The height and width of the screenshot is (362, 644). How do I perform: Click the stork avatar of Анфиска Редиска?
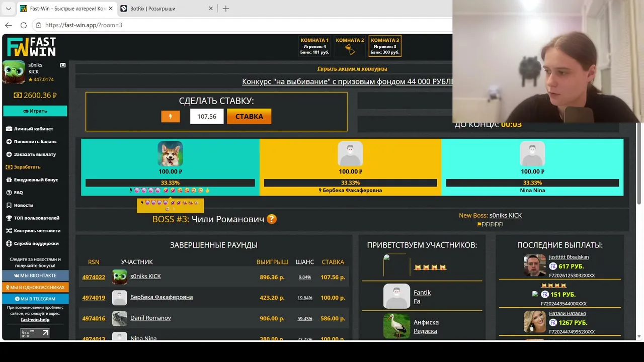(396, 326)
